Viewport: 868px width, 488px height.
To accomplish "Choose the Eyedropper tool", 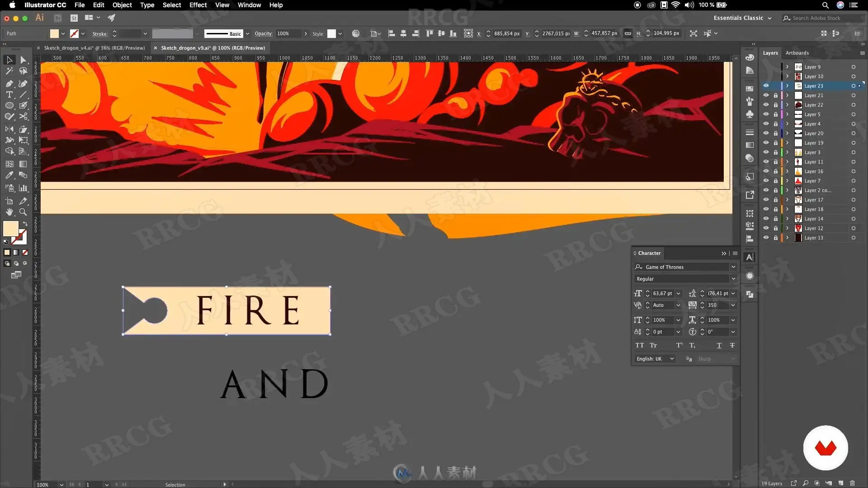I will [x=9, y=175].
